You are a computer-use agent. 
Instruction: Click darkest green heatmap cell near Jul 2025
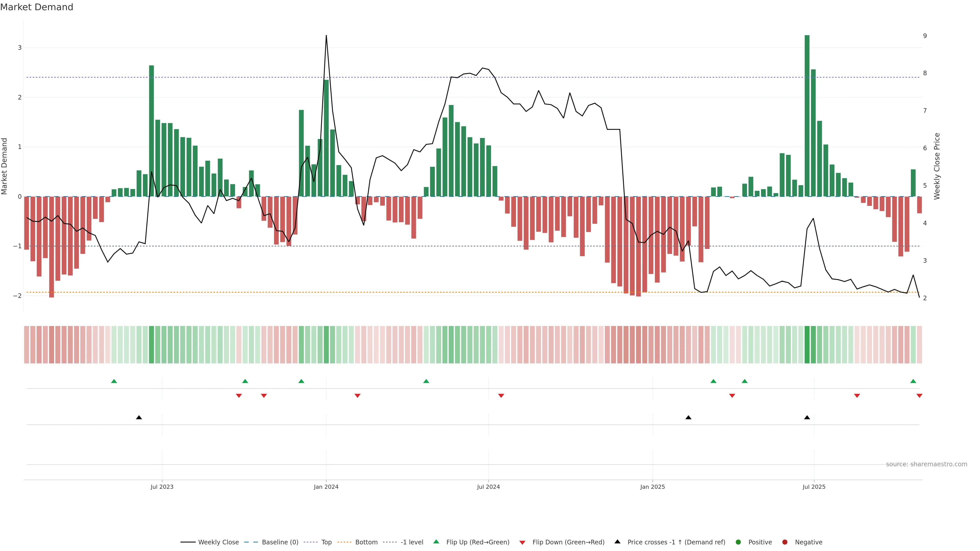[x=807, y=345]
